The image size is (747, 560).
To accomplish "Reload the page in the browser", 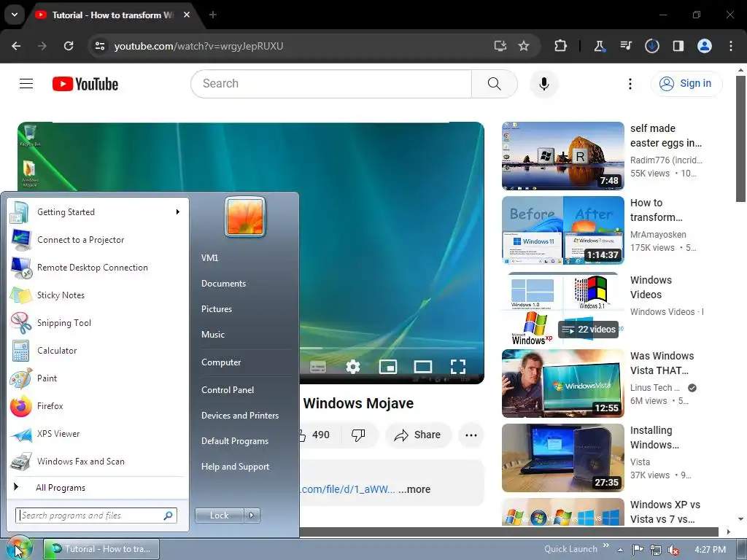I will 69,46.
